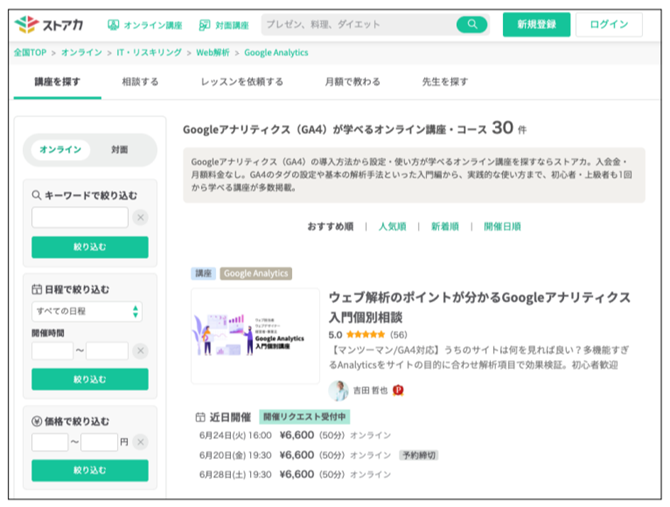This screenshot has width=670, height=507.
Task: Click the Google Analytics category tag
Action: [256, 273]
